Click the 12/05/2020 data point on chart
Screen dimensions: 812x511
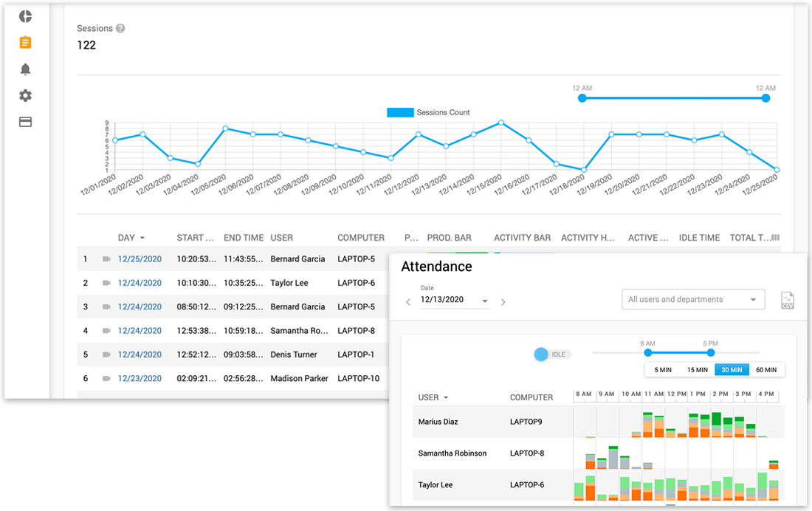coord(225,128)
